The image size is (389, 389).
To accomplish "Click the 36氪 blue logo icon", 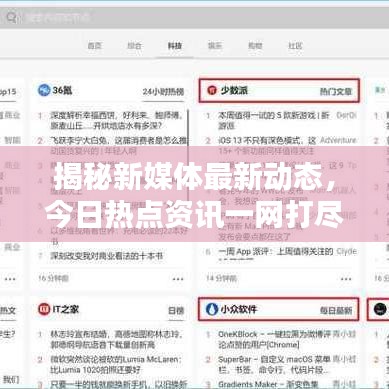I will pyautogui.click(x=44, y=90).
